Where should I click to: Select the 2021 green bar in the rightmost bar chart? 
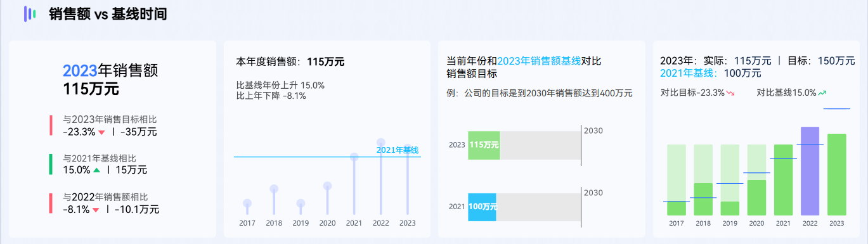click(x=783, y=180)
